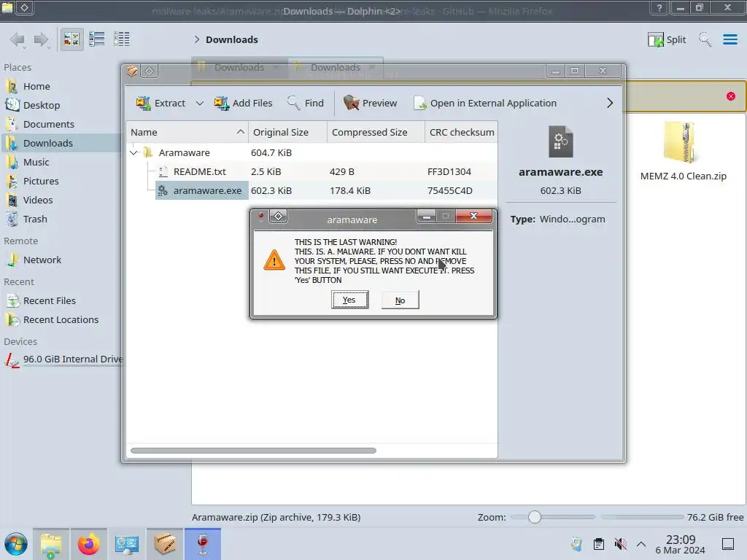
Task: Click the Split view button in Dolphin
Action: click(667, 39)
